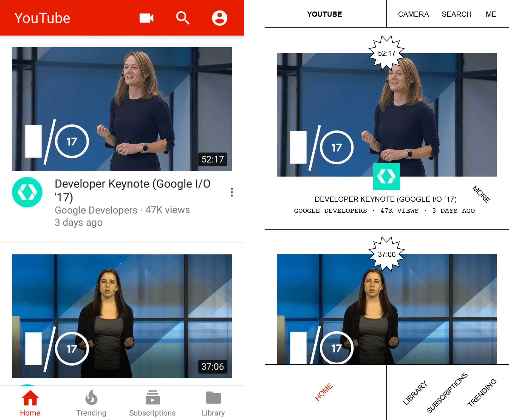
Task: Switch to Trending tab with flame icon
Action: pyautogui.click(x=91, y=403)
